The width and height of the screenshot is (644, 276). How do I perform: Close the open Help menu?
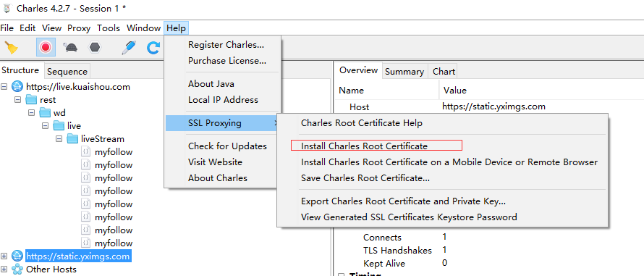click(177, 28)
